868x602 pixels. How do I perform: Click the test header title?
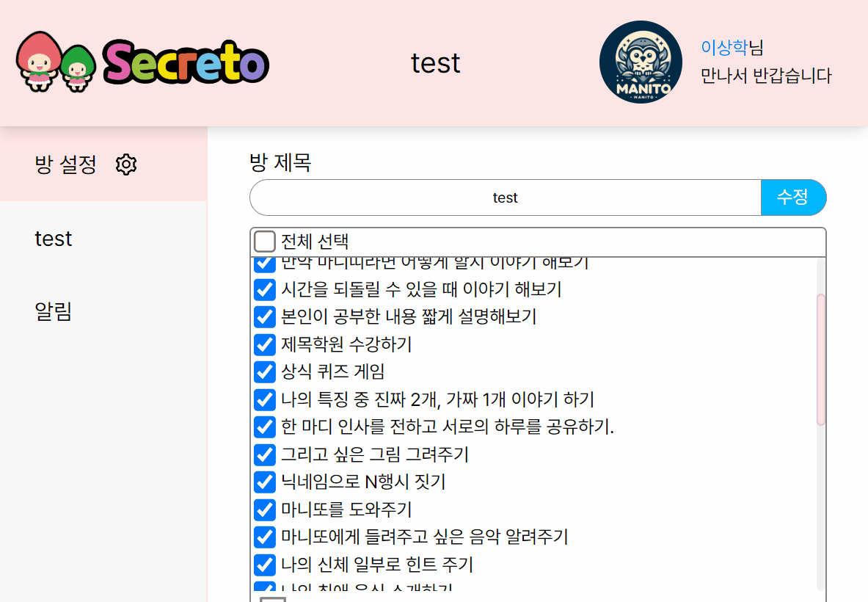(435, 62)
